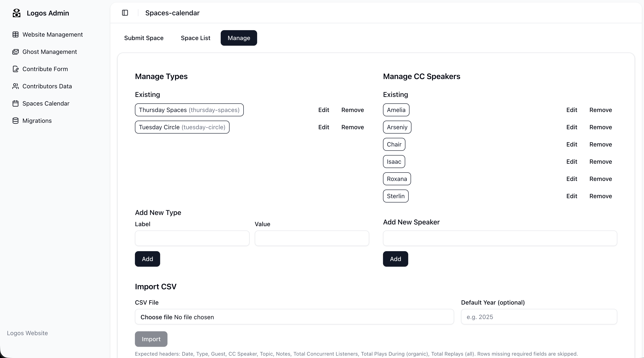Select the Manage tab
Viewport: 644px width, 358px height.
pyautogui.click(x=239, y=38)
